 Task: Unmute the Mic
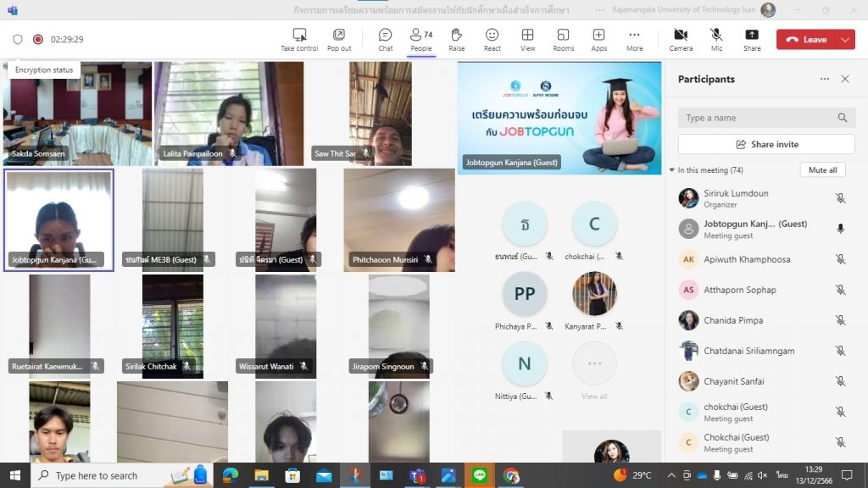716,39
